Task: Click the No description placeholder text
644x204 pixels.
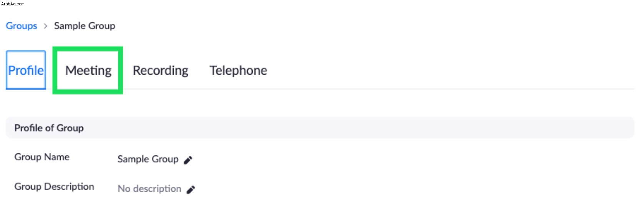Action: tap(149, 189)
